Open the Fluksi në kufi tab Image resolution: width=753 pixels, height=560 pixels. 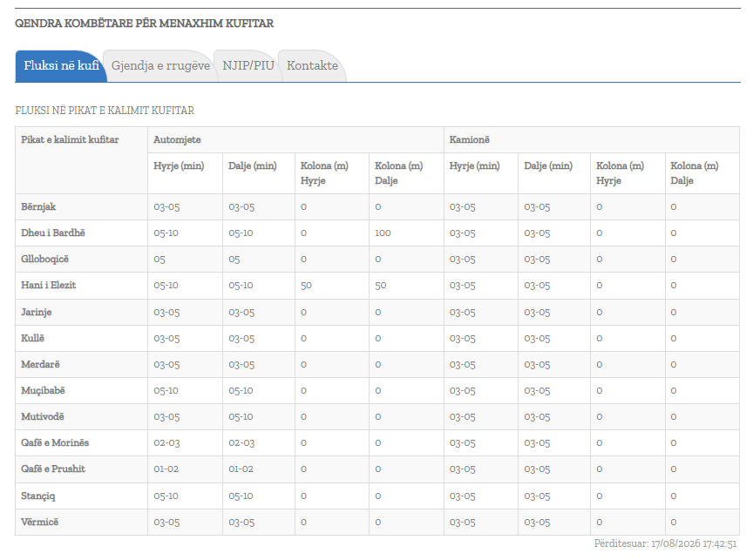click(x=61, y=65)
